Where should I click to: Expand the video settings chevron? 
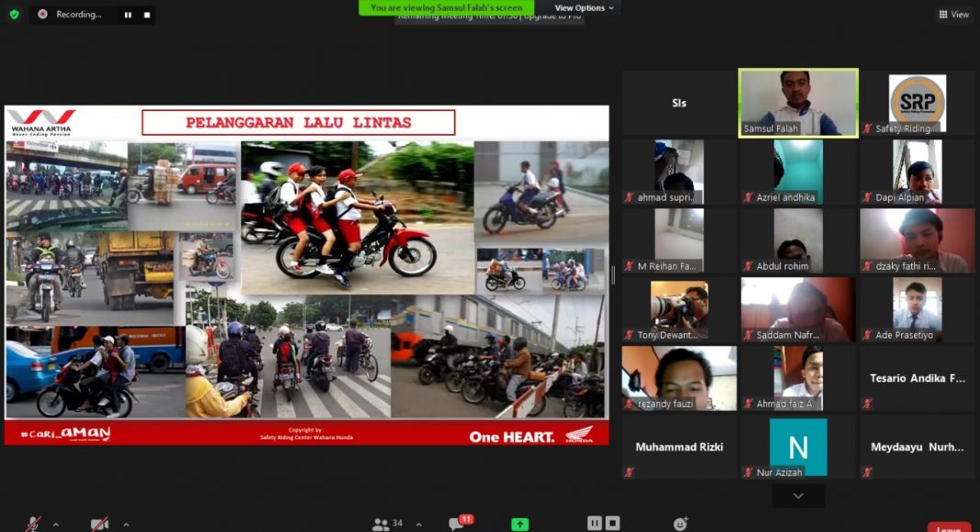pos(126,525)
